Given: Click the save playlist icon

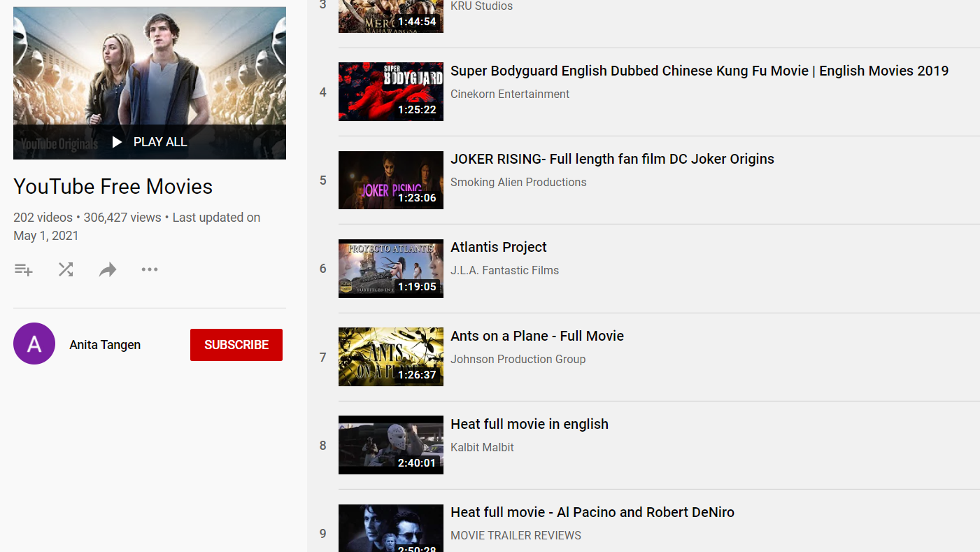Looking at the screenshot, I should 24,269.
